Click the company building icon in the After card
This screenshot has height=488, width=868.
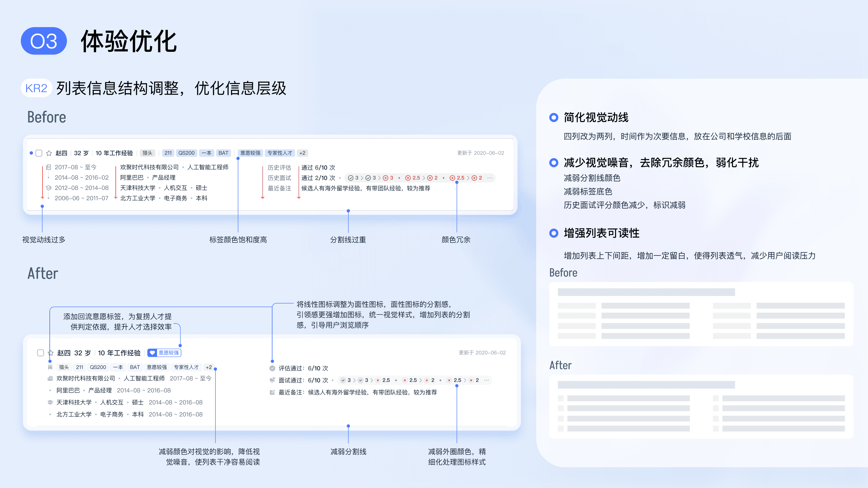pos(50,379)
